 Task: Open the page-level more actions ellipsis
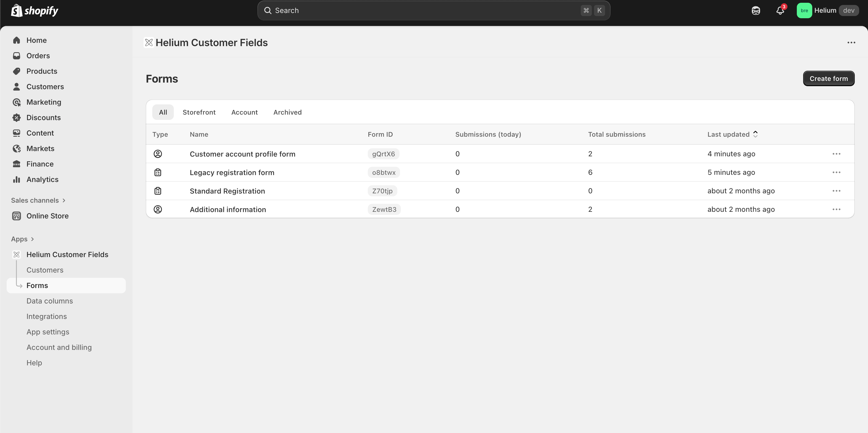coord(851,43)
